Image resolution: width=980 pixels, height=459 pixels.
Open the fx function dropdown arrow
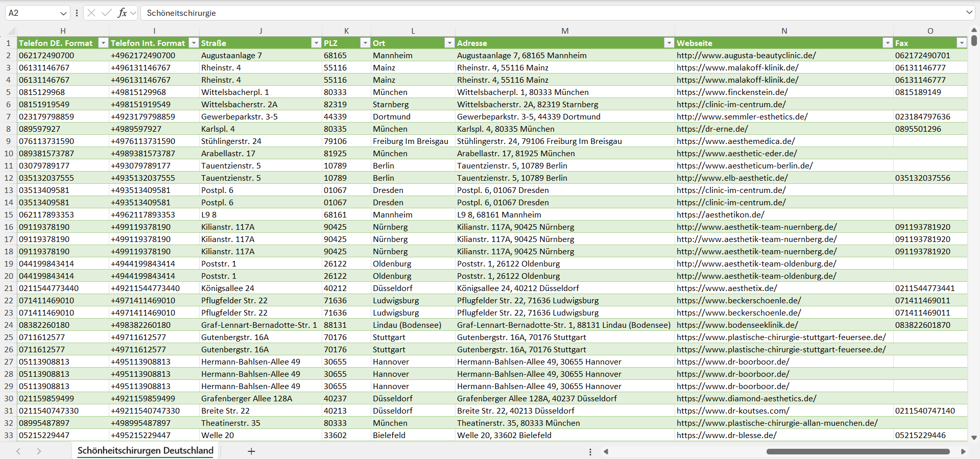coord(133,13)
